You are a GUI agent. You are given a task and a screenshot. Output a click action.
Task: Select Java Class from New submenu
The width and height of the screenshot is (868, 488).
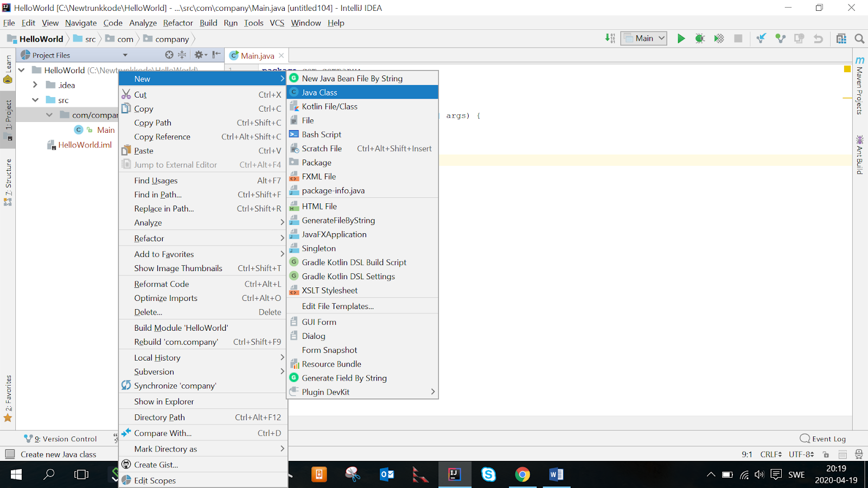[x=362, y=92]
